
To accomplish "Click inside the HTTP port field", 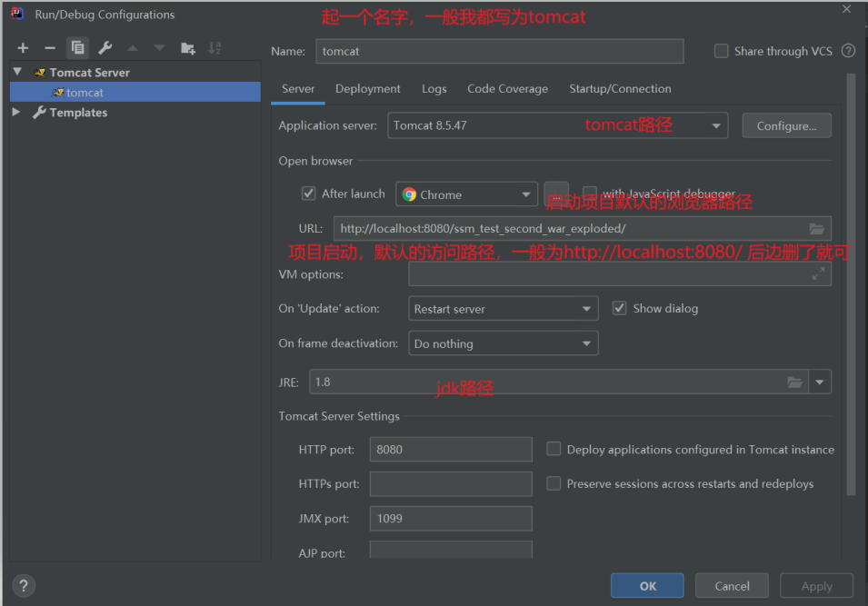I will pos(450,449).
